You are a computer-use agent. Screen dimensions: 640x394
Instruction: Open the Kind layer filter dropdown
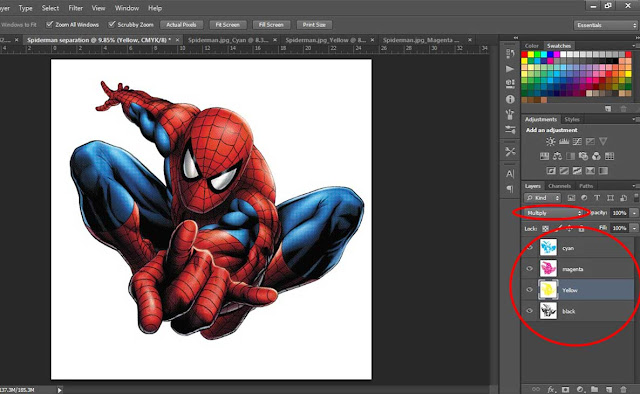[x=542, y=198]
